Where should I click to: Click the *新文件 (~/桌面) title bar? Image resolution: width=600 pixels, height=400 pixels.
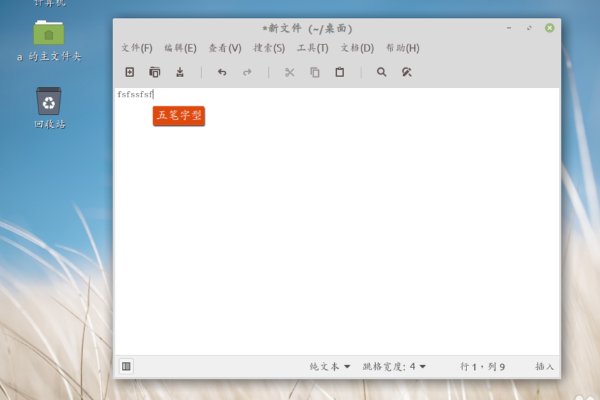point(307,28)
